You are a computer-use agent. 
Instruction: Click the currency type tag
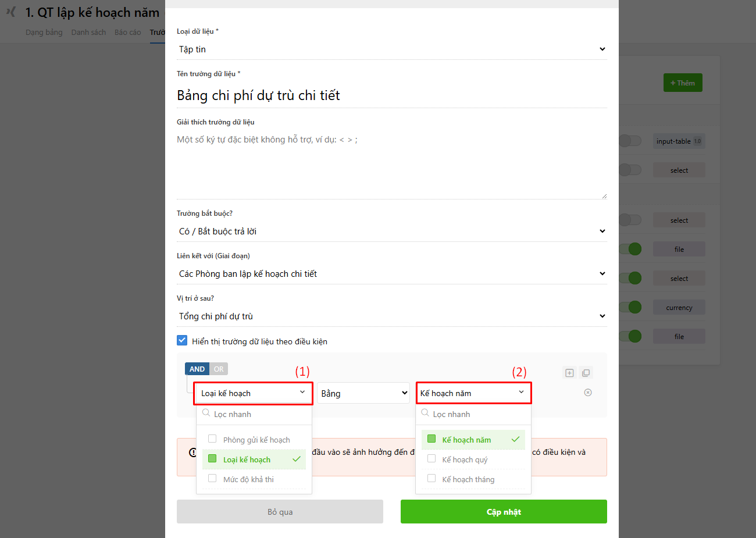pyautogui.click(x=679, y=307)
